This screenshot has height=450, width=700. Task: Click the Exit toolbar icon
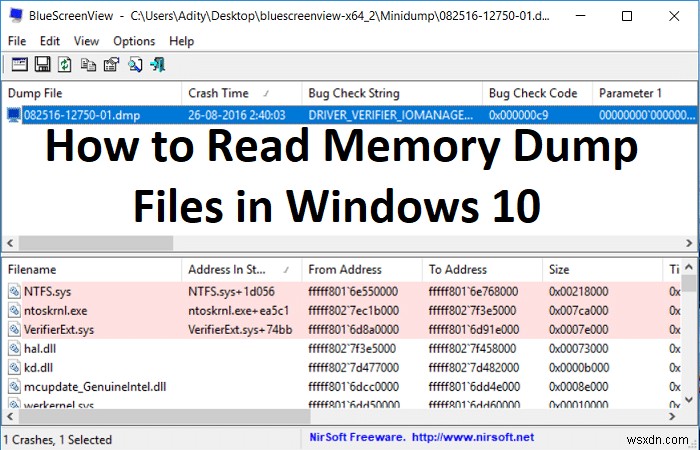pyautogui.click(x=158, y=65)
